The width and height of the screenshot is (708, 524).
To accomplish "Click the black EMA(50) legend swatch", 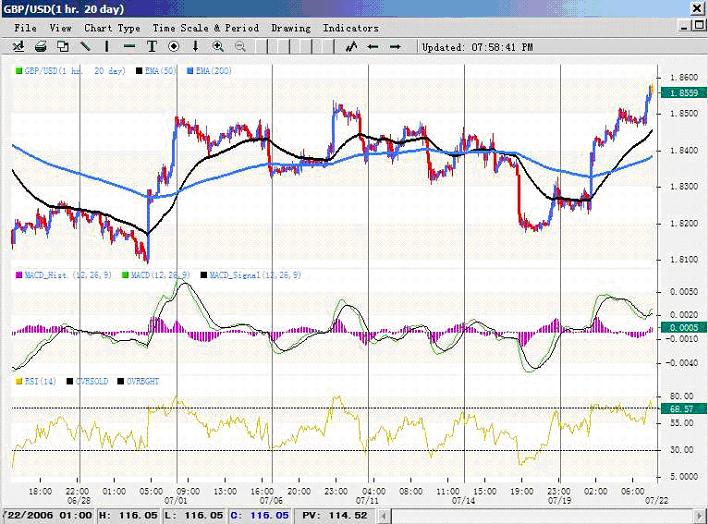I will (x=140, y=71).
